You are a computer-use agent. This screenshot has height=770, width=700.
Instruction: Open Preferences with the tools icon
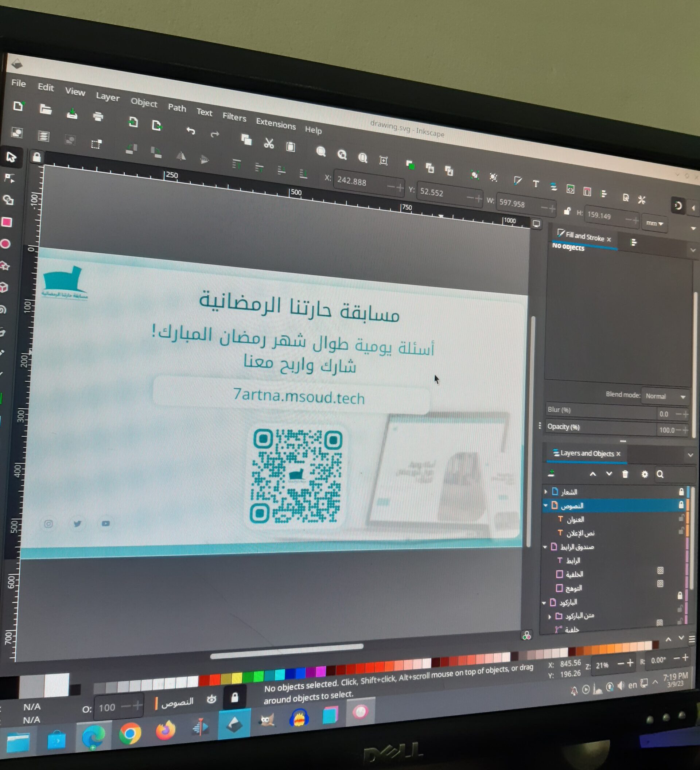[x=642, y=199]
